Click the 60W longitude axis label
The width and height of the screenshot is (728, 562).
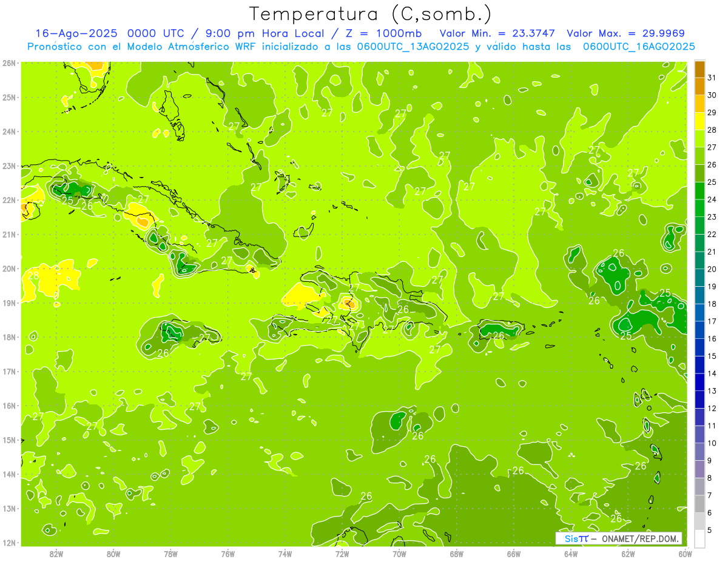(685, 554)
